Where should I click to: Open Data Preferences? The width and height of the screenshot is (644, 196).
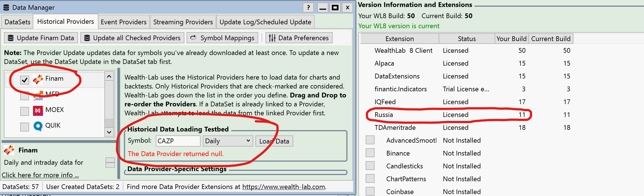point(299,38)
